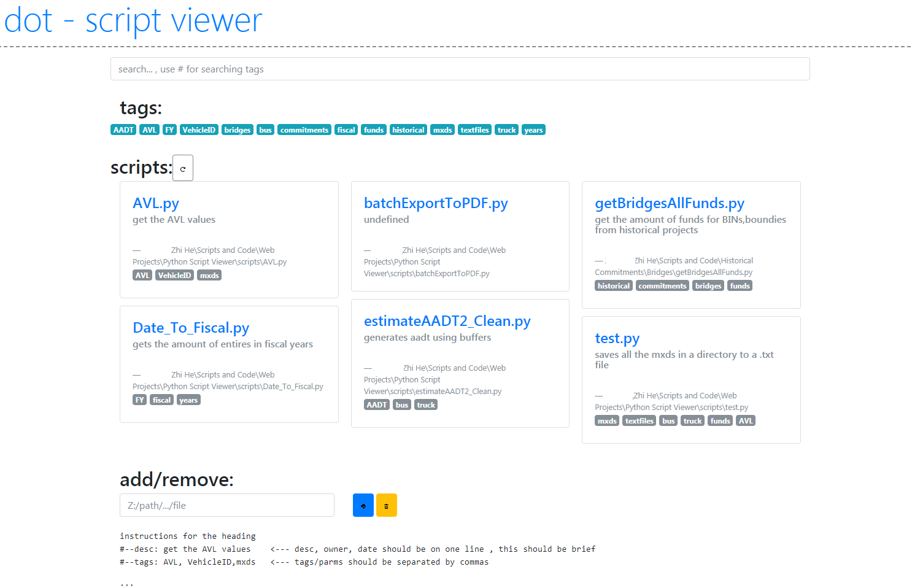Viewport: 912px width, 588px height.
Task: Click the 'instructions for the heading' line
Action: (187, 536)
